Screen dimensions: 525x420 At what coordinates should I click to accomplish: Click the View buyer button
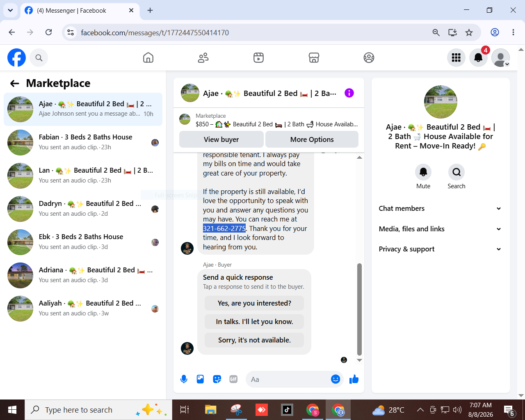point(221,139)
